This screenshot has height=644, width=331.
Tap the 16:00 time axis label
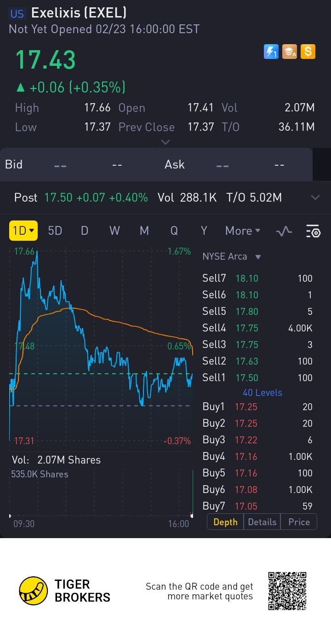(x=178, y=524)
